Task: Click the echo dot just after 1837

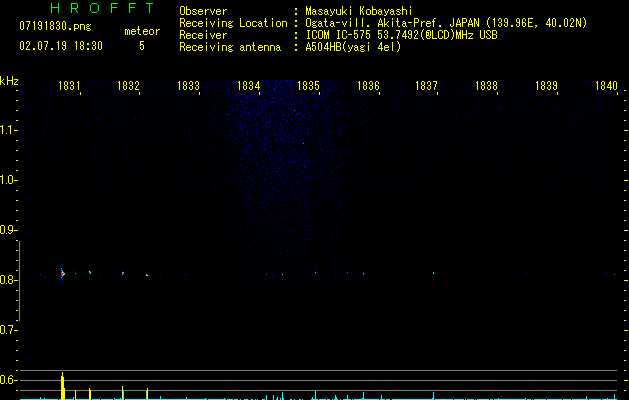Action: (x=433, y=273)
